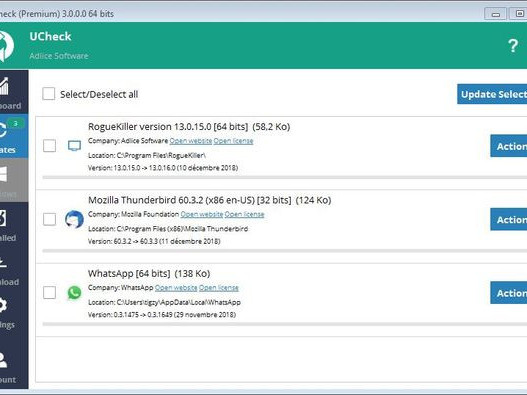
Task: Click the WhatsApp application icon
Action: click(x=74, y=292)
